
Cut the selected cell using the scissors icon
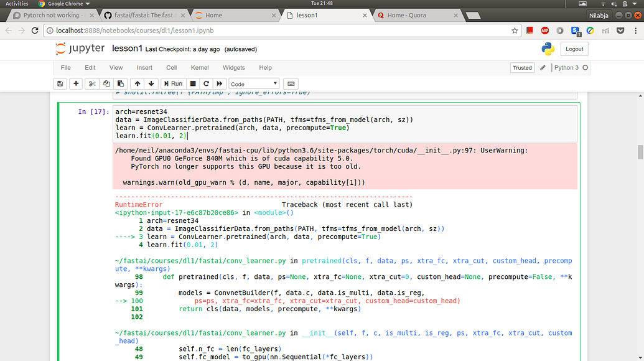[93, 83]
